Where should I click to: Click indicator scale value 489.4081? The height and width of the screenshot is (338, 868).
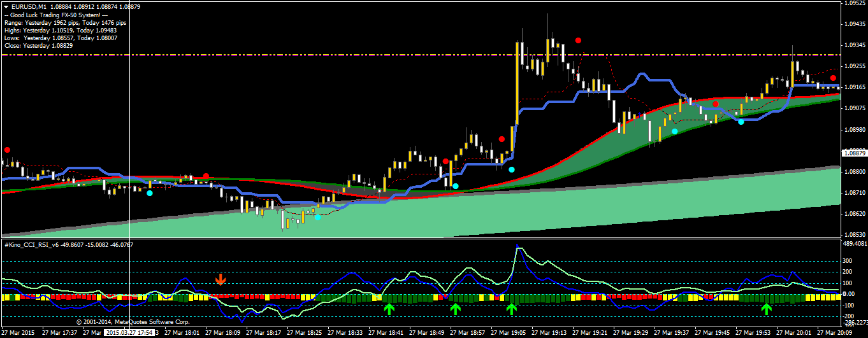855,243
